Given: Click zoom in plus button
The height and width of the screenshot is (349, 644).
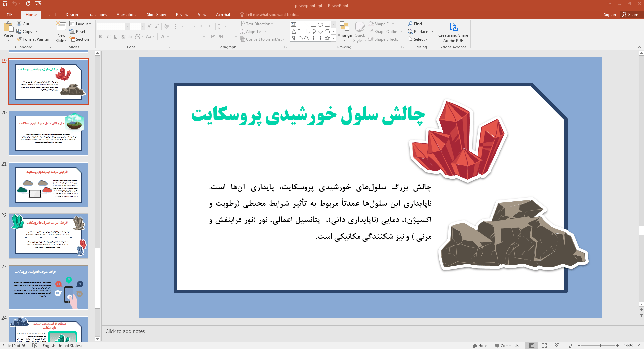Looking at the screenshot, I should 617,345.
